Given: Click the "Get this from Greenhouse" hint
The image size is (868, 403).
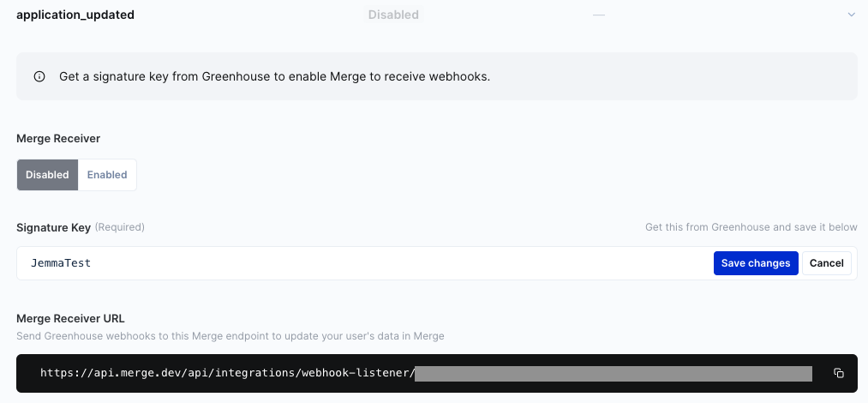Looking at the screenshot, I should [751, 227].
